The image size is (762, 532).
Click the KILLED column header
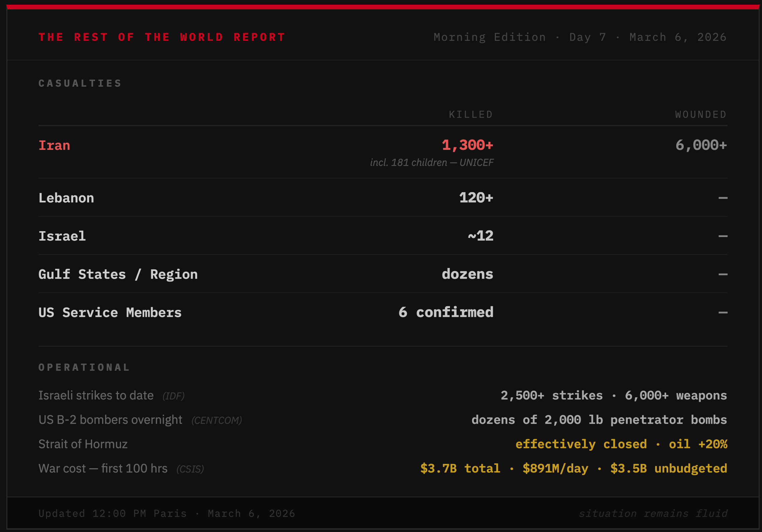[x=471, y=114]
